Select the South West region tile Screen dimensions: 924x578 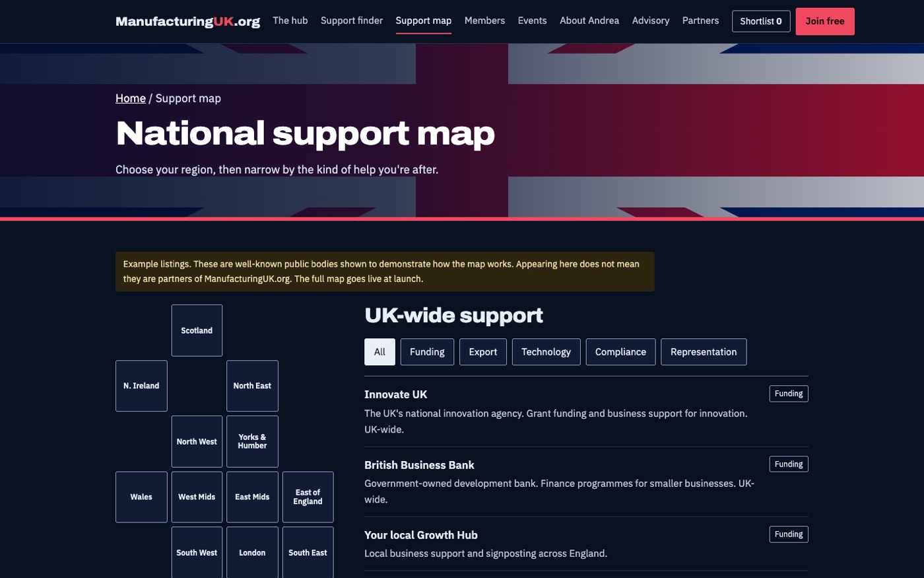coord(197,552)
